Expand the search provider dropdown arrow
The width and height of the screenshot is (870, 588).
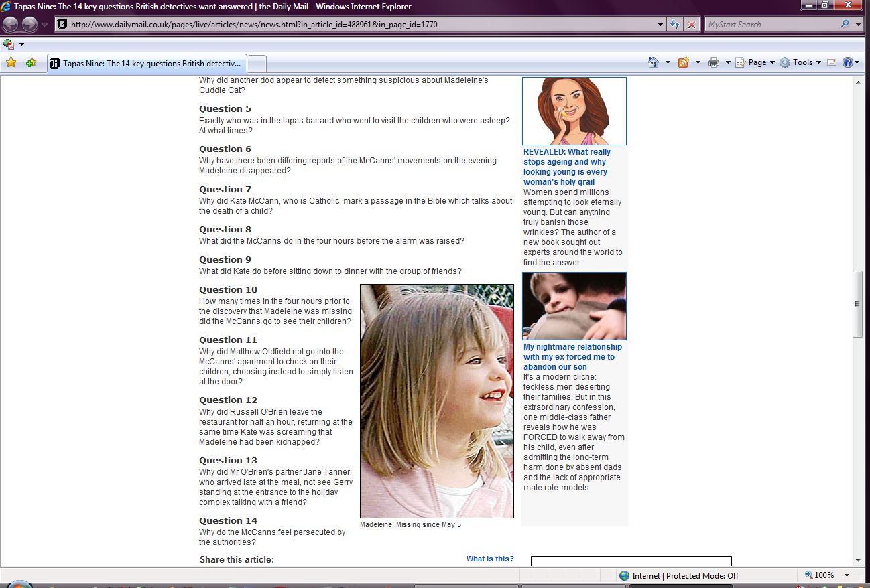(x=859, y=25)
